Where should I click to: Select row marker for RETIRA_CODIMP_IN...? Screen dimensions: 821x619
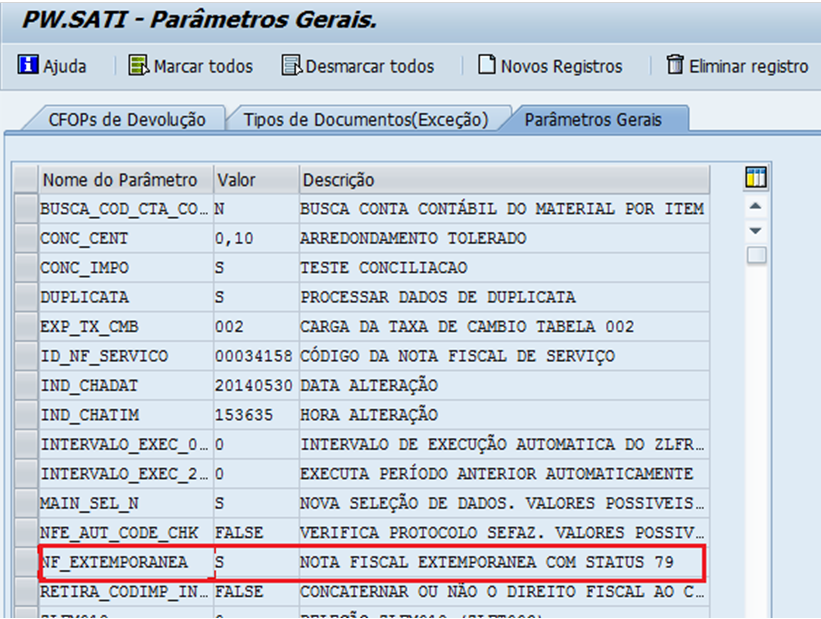tap(25, 591)
